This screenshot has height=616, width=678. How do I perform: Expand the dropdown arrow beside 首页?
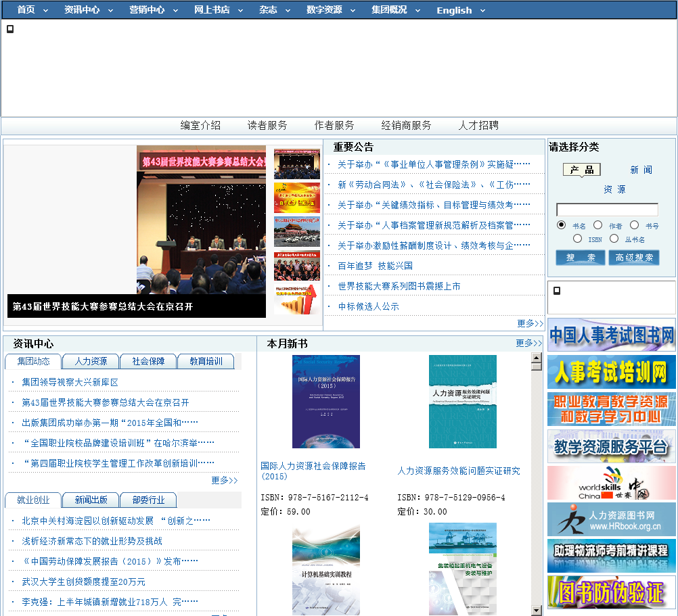point(45,10)
